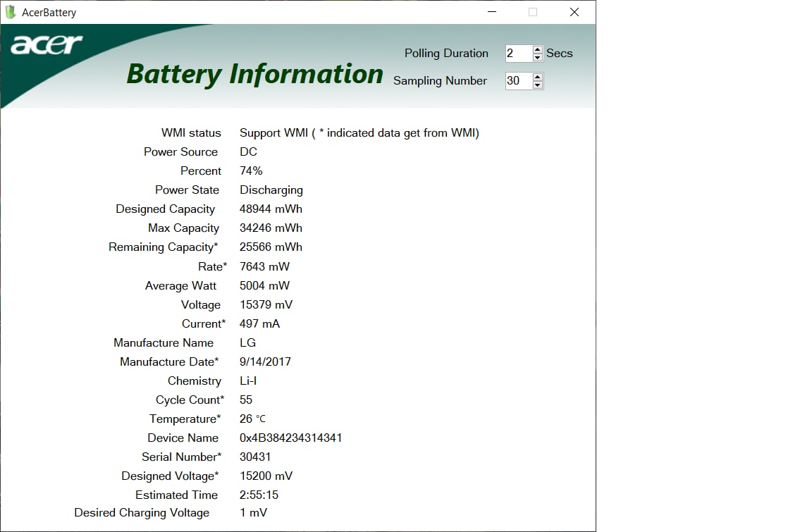The height and width of the screenshot is (532, 812).
Task: Click Estimated Time value 2:55:15
Action: coord(259,495)
